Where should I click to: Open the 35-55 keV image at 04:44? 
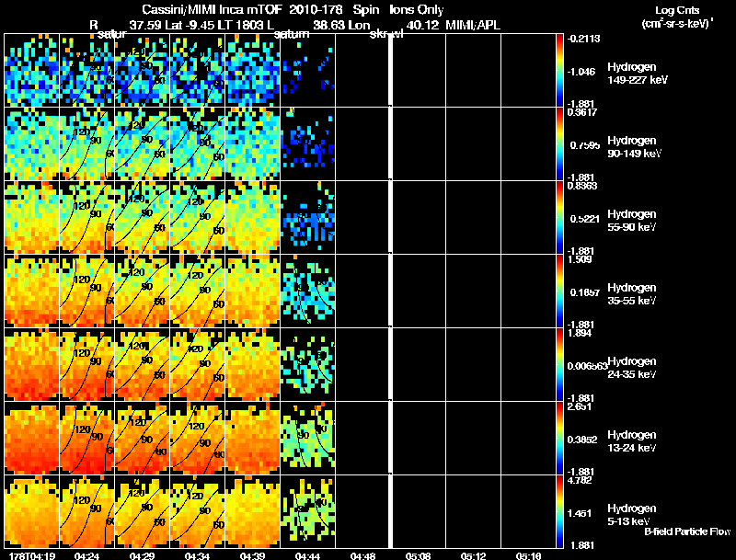[x=307, y=291]
